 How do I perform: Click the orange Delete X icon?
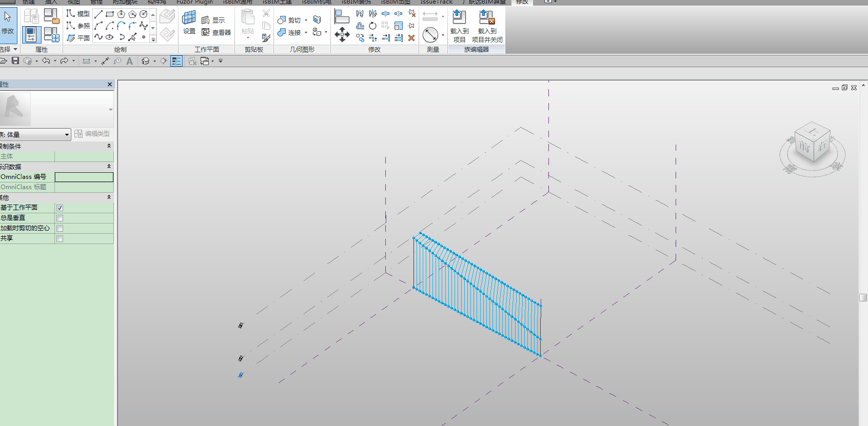pos(411,38)
